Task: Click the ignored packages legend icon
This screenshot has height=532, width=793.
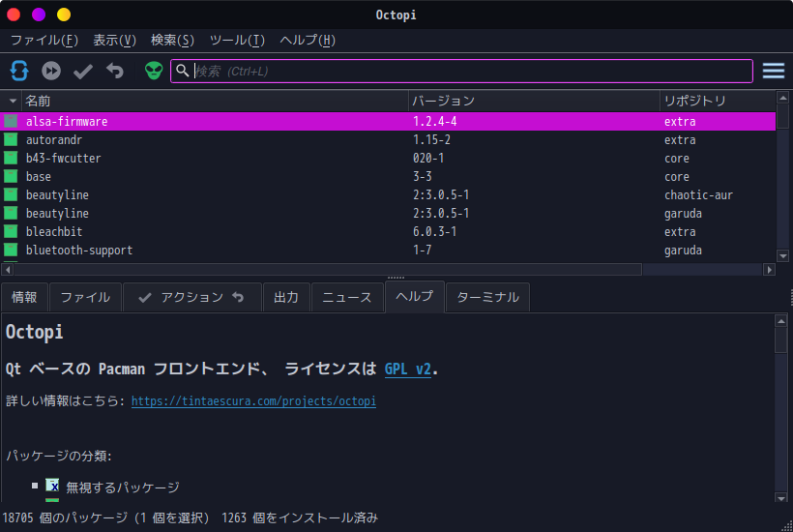Action: coord(52,486)
